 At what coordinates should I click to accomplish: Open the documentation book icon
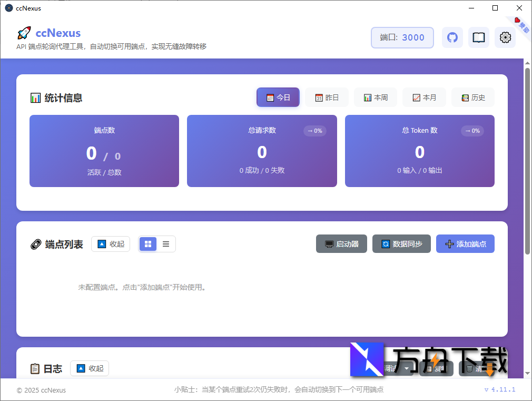click(x=478, y=37)
